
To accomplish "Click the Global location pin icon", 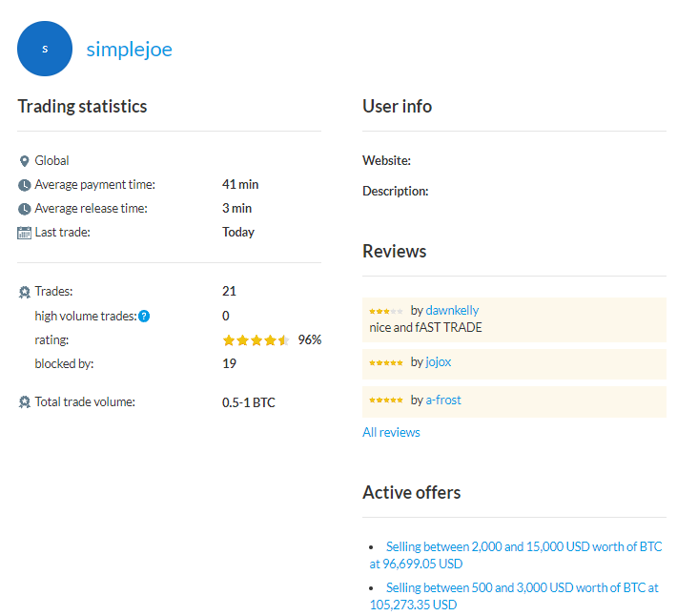I will [24, 161].
